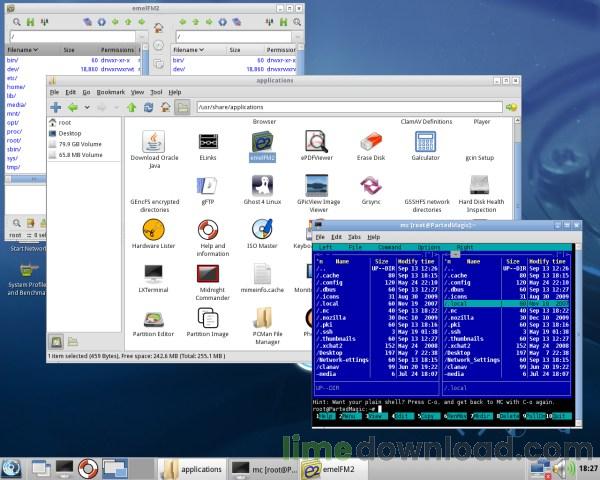This screenshot has width=600, height=480.
Task: Open GPicView Image Viewer icon
Action: pyautogui.click(x=316, y=186)
